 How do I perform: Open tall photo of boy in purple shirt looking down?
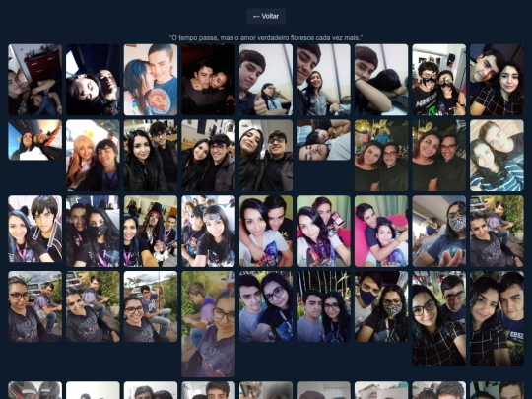[208, 324]
